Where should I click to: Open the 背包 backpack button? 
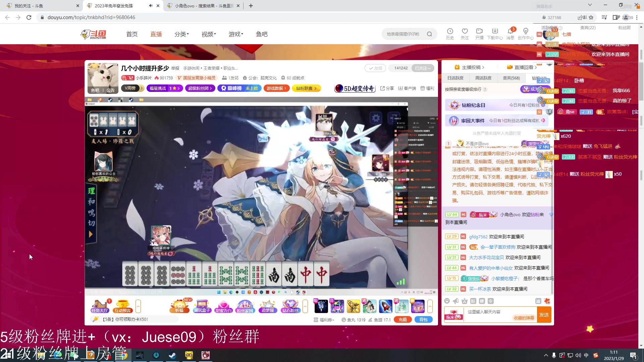[x=424, y=319]
